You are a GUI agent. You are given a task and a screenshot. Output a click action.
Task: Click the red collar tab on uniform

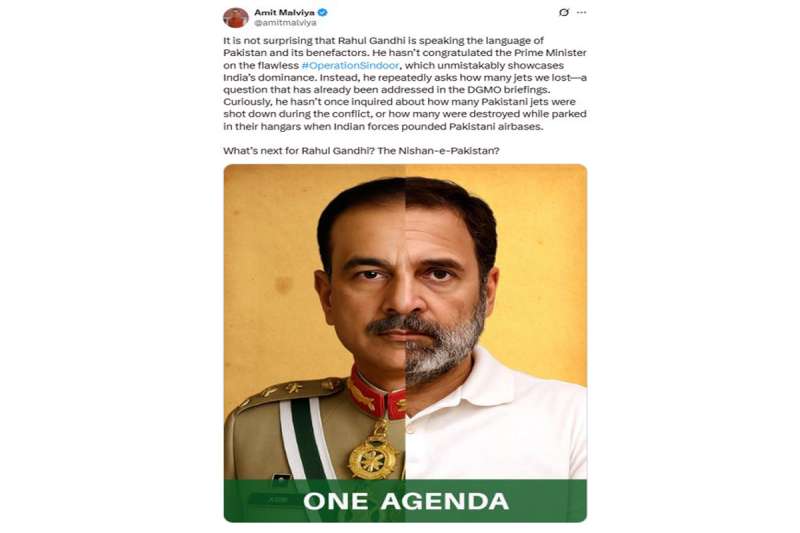tap(377, 392)
